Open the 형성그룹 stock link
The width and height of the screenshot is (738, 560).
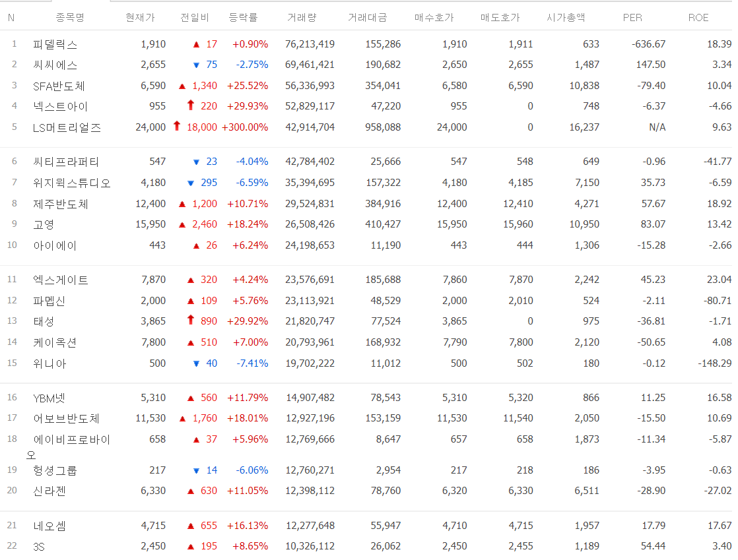tap(55, 471)
